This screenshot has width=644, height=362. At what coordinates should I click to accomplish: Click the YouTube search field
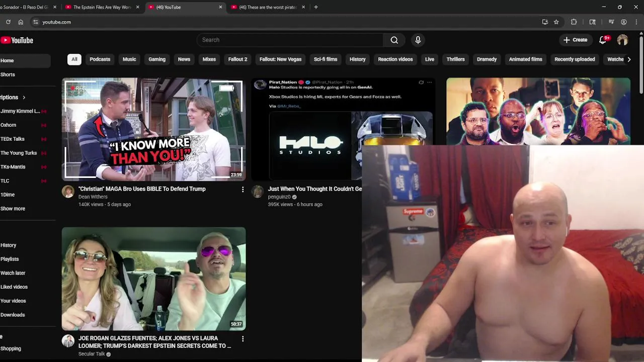point(290,40)
